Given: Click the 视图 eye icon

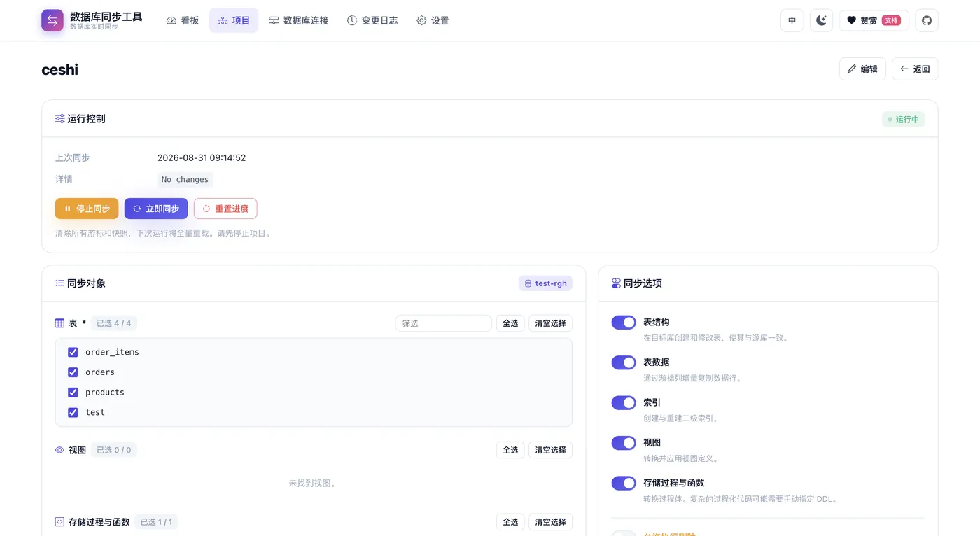Looking at the screenshot, I should click(60, 450).
